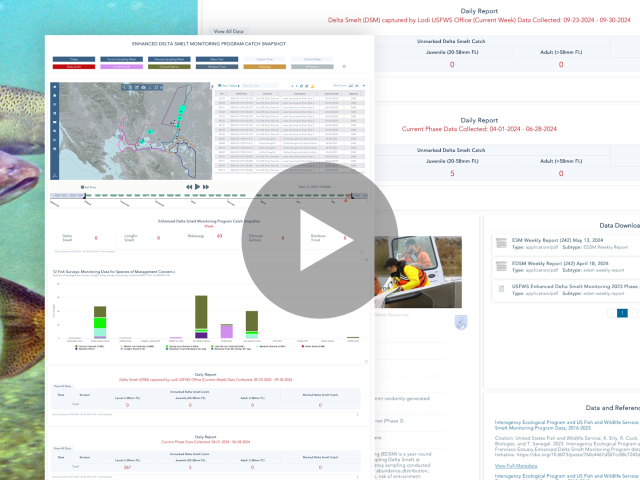Click the search magnifier in the map toolbar
The height and width of the screenshot is (480, 640).
pos(122,88)
